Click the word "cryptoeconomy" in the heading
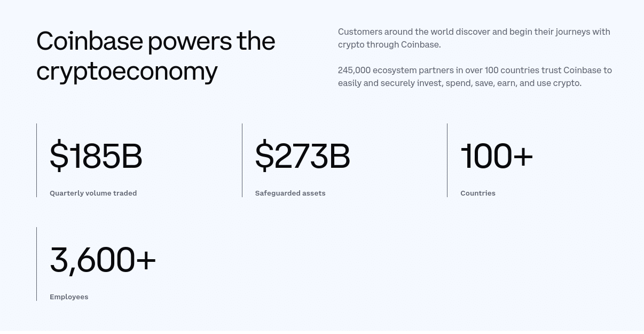Viewport: 644px width, 334px height. coord(127,71)
